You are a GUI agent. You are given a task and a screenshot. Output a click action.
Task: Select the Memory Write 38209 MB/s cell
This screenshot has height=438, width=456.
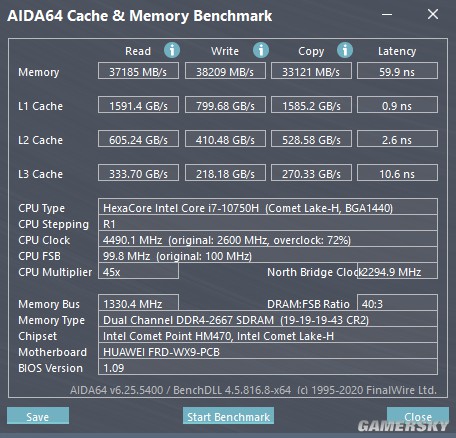[225, 71]
